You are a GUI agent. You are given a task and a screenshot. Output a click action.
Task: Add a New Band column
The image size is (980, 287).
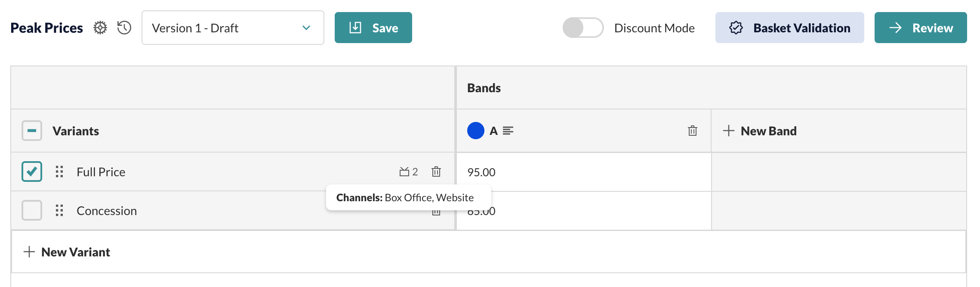click(760, 131)
